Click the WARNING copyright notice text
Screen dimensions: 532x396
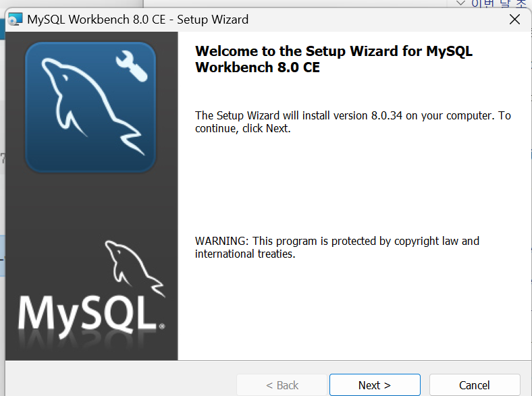[337, 247]
